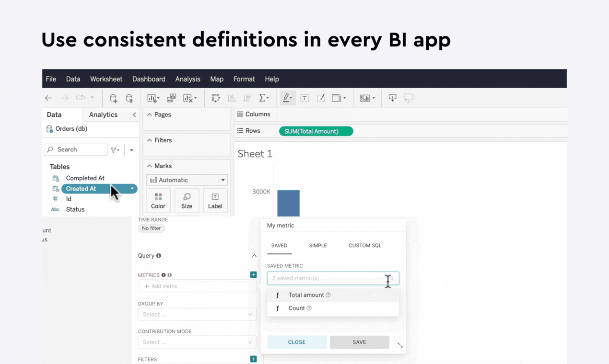609x364 pixels.
Task: Click the replay arrow toolbar icon
Action: [x=81, y=98]
